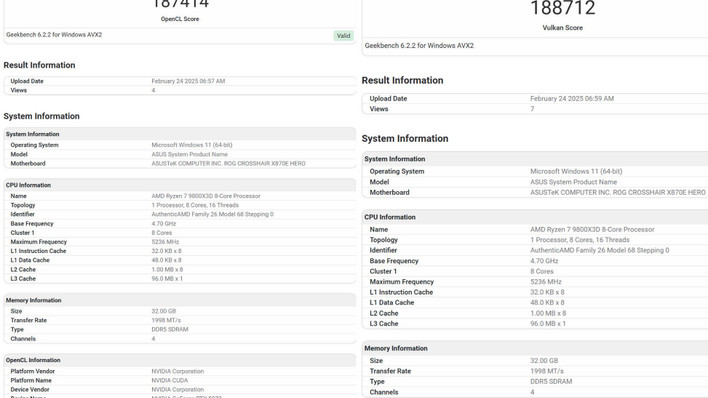Select the 'Vulkan Score' label
708x398 pixels.
[x=563, y=28]
